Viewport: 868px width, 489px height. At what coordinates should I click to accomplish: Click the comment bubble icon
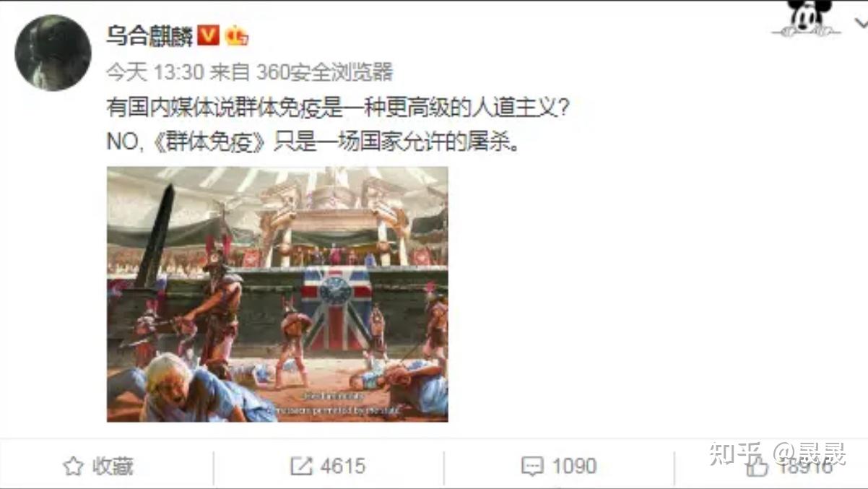point(532,467)
